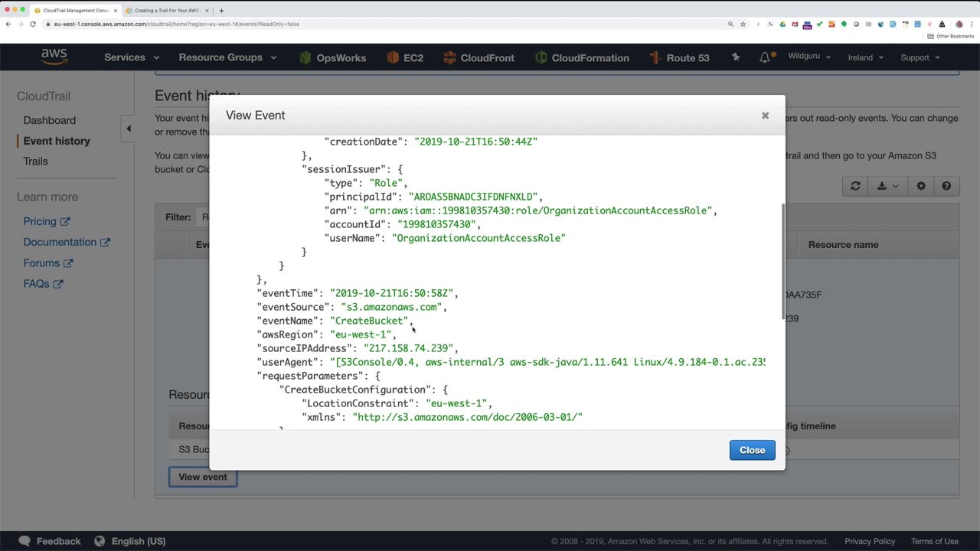Click the role ARN string value
The width and height of the screenshot is (980, 551).
(538, 210)
